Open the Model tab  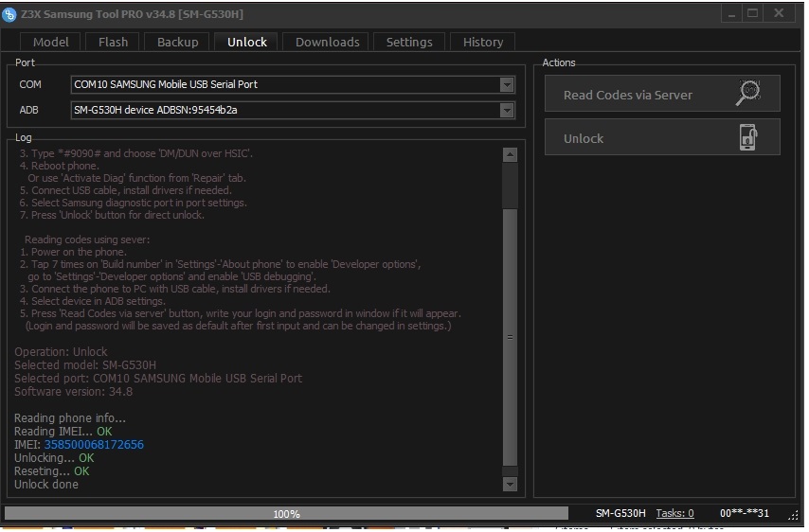click(50, 43)
